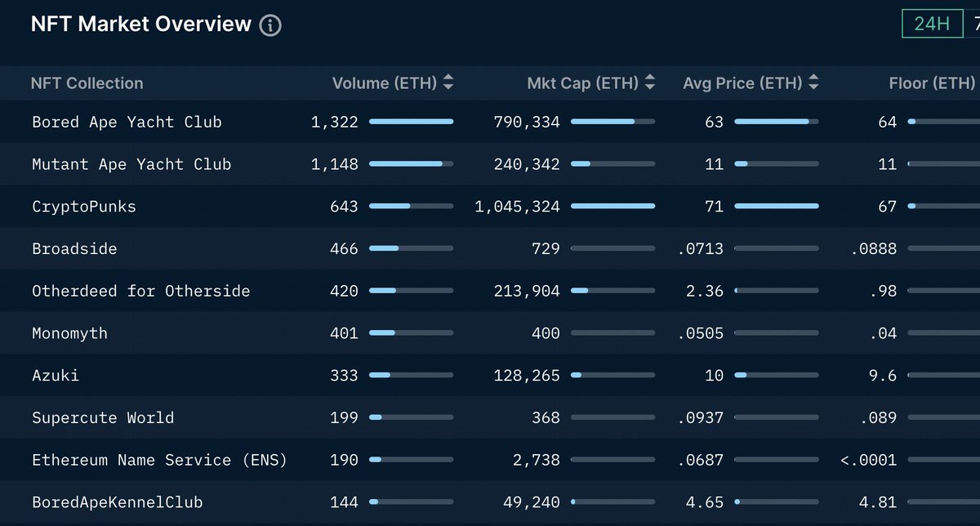This screenshot has width=980, height=526.
Task: Click the upward chevron next to Avg Price
Action: tap(813, 78)
